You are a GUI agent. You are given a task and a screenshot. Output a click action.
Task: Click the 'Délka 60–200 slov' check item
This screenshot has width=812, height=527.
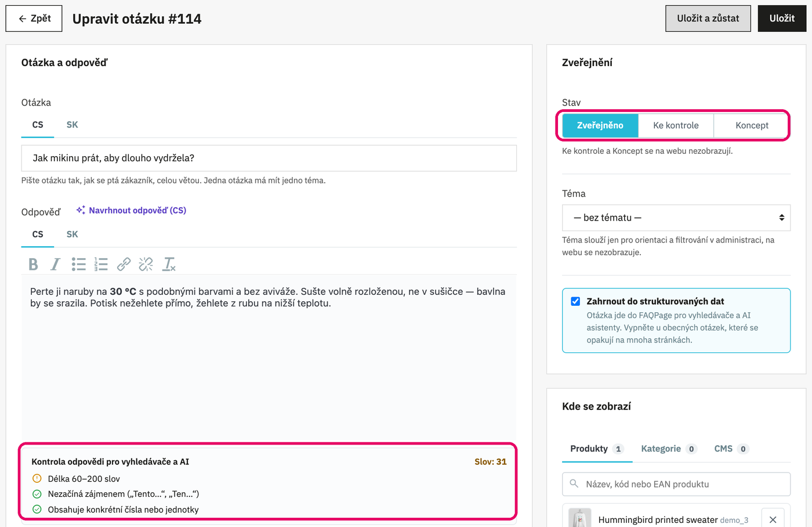click(76, 479)
